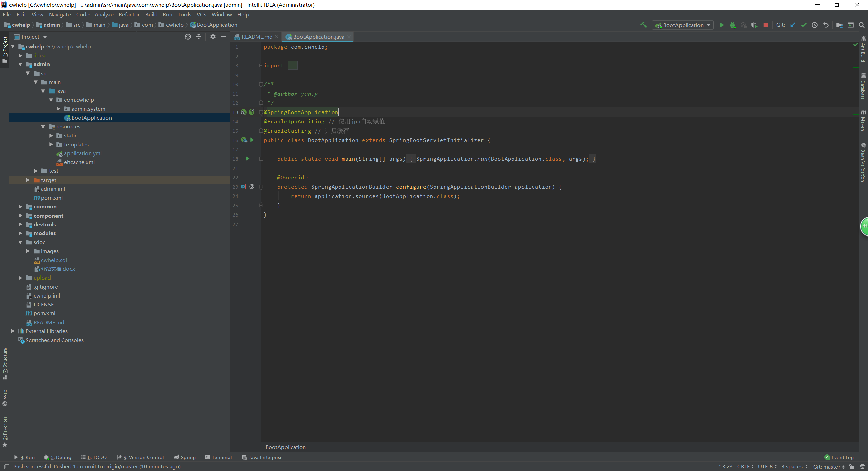868x471 pixels.
Task: Open the Java Enterprise tool window
Action: click(x=262, y=457)
